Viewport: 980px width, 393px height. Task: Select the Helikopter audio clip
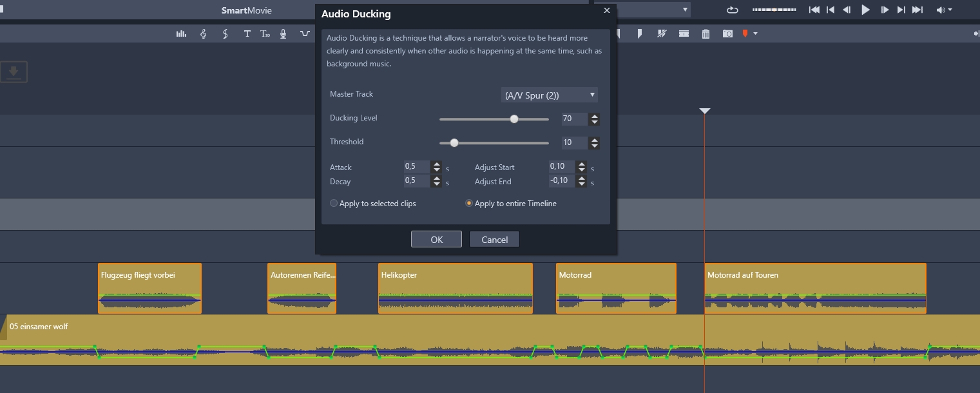pos(456,288)
